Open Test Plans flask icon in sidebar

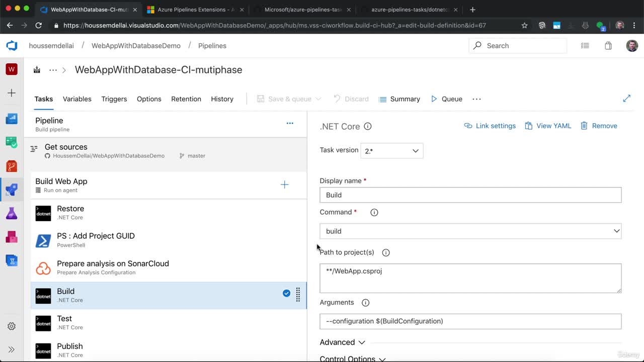12,213
